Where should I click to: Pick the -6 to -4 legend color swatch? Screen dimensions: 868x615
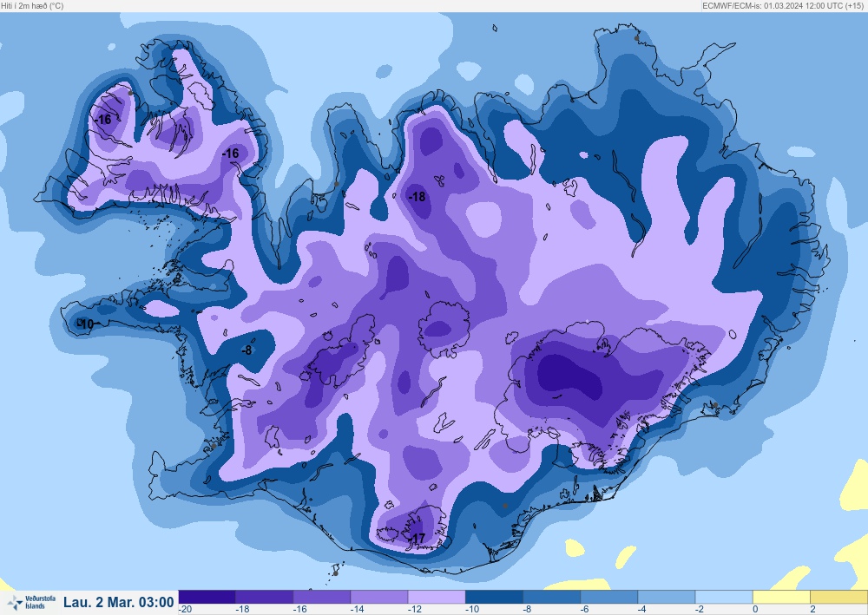click(x=609, y=597)
